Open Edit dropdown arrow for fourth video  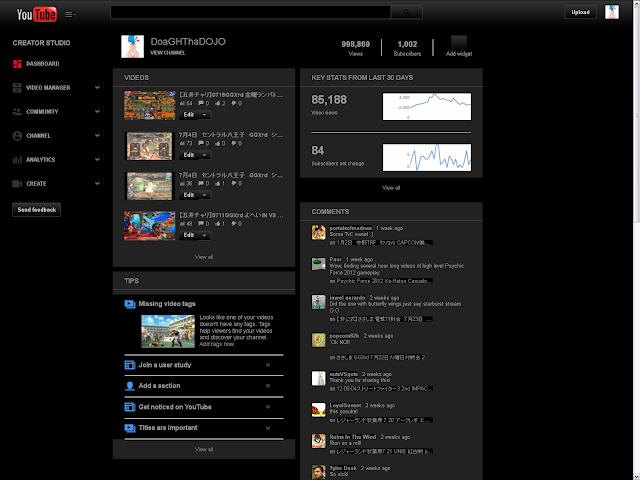tap(204, 236)
